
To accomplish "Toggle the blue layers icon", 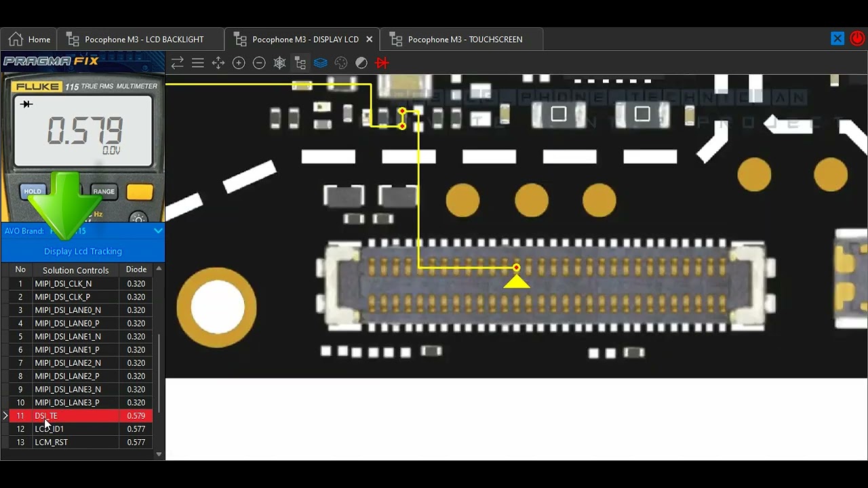I will coord(321,63).
